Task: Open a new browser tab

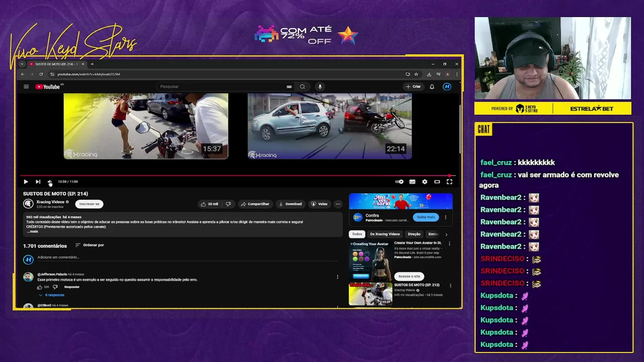Action: click(x=92, y=64)
